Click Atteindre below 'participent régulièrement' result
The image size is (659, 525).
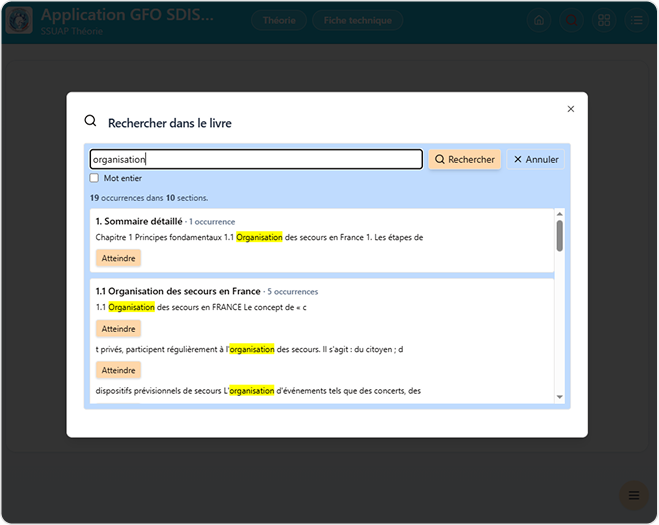(119, 370)
